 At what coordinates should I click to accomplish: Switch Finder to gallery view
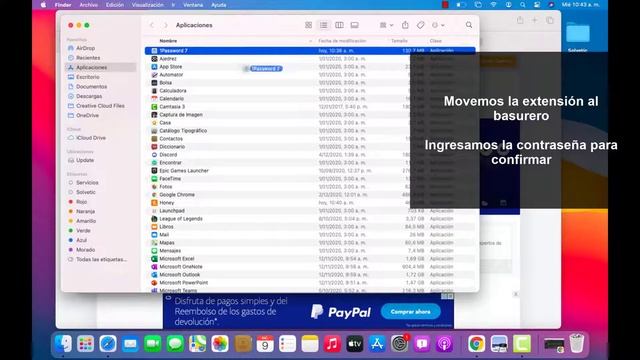click(355, 25)
